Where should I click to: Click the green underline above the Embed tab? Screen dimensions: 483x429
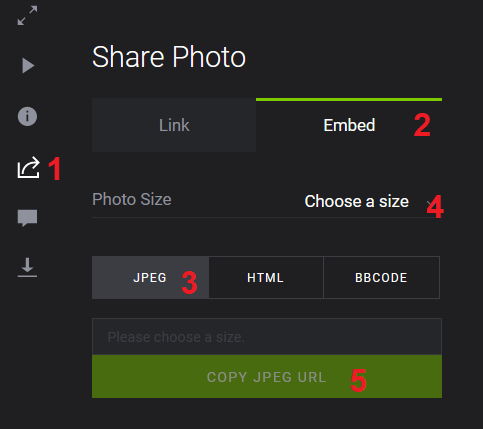[349, 99]
